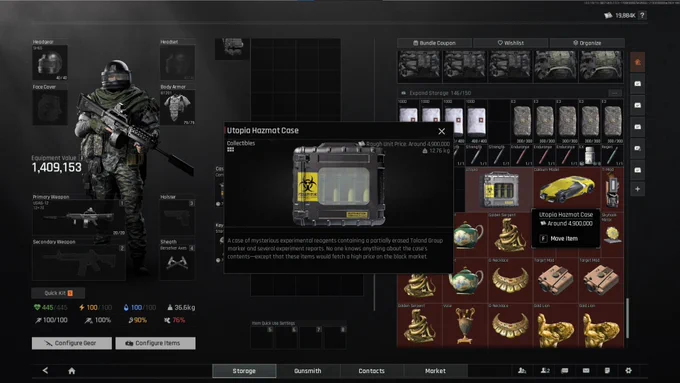The height and width of the screenshot is (383, 680).
Task: Select the T-Mod item beside the car
Action: coord(612,189)
